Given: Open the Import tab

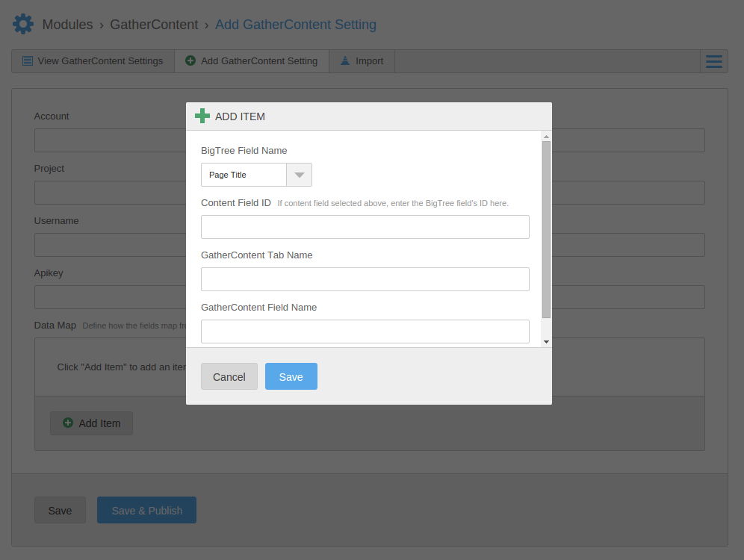Looking at the screenshot, I should click(x=362, y=61).
